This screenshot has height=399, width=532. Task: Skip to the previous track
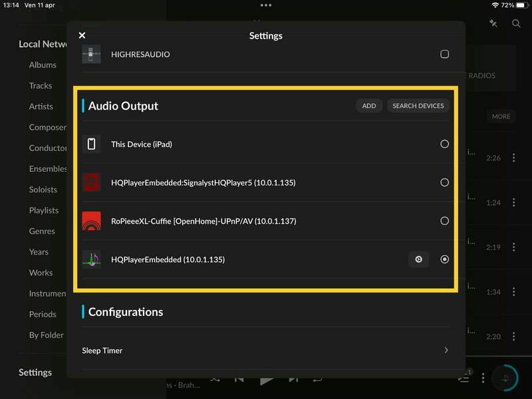(239, 380)
